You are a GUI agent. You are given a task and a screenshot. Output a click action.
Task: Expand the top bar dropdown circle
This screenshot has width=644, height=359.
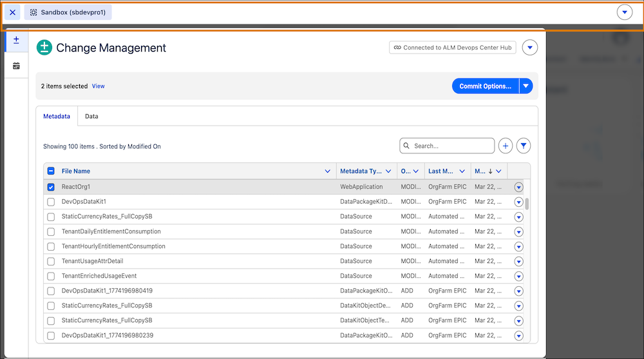coord(624,12)
